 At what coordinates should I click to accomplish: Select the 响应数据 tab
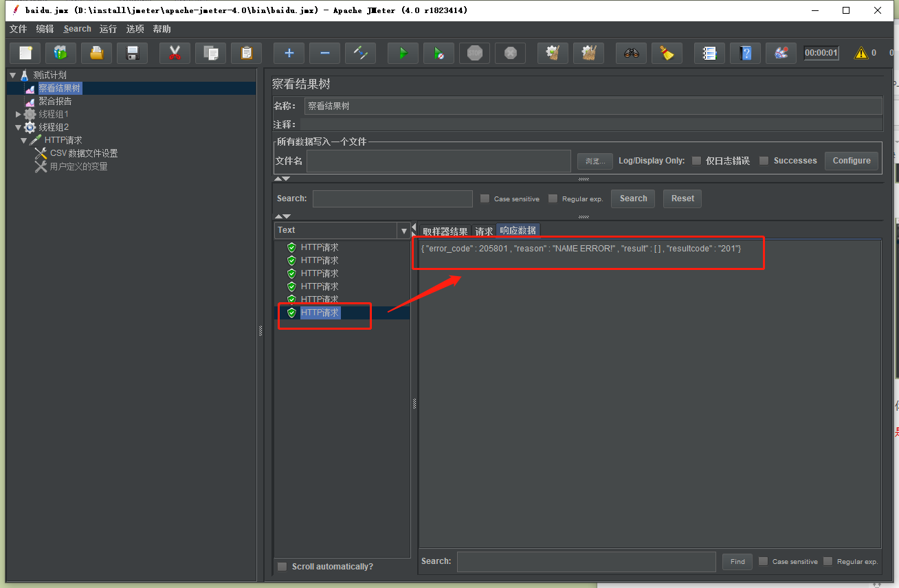pyautogui.click(x=518, y=231)
